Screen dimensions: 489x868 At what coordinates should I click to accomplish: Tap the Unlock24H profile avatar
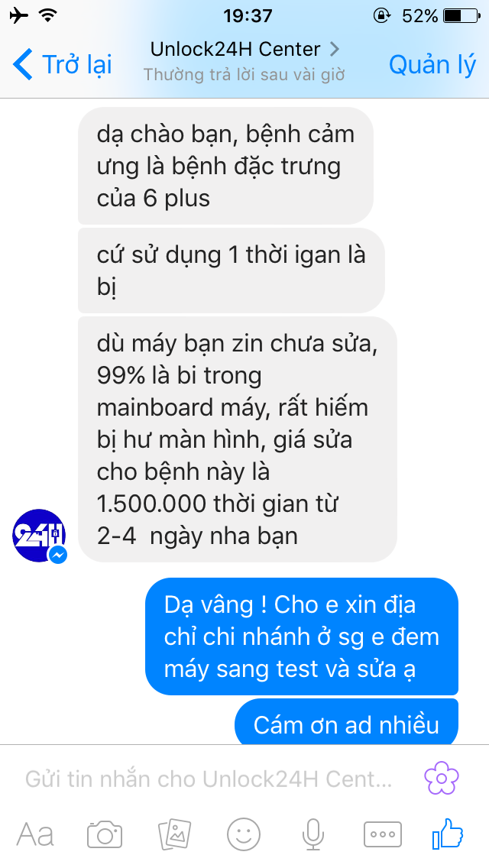[39, 536]
